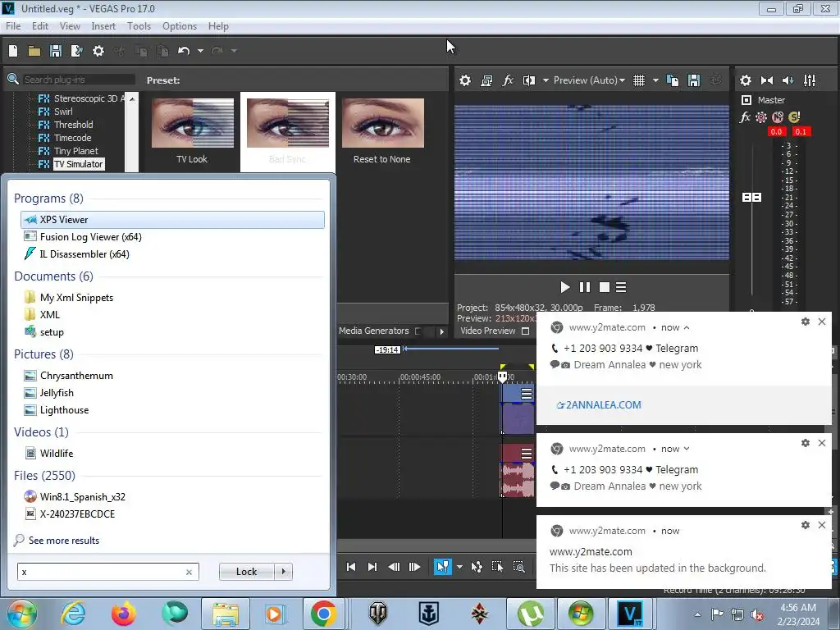The image size is (840, 630).
Task: Open the File menu
Action: [13, 26]
